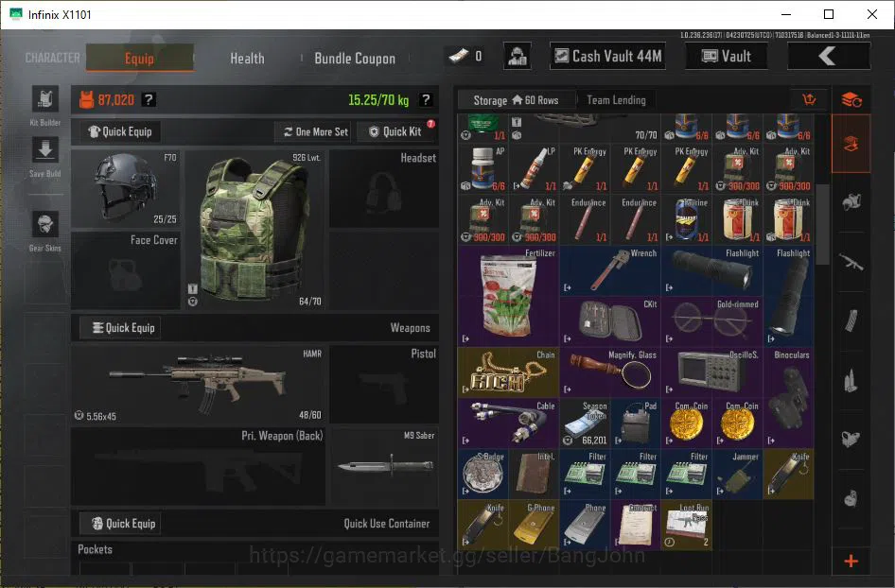The width and height of the screenshot is (895, 588).
Task: Select the weapon attachment sight filter
Action: [851, 440]
